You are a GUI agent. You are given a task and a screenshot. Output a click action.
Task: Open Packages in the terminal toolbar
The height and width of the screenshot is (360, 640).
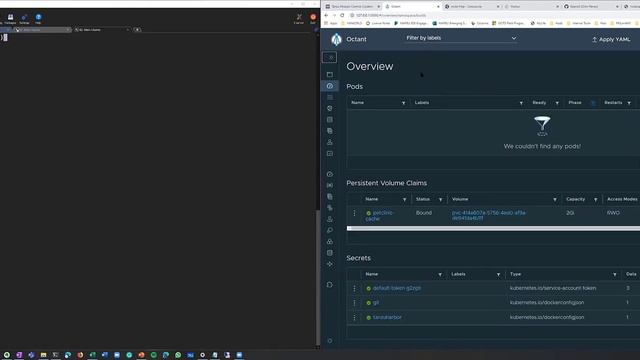(x=10, y=19)
